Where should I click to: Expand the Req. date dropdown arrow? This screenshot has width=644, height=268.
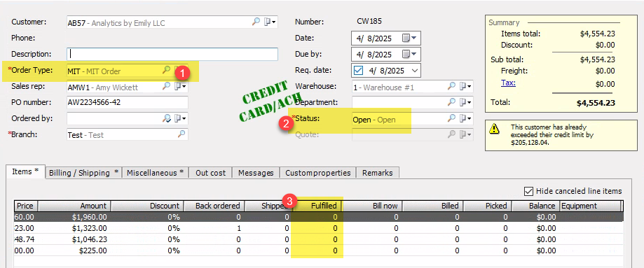point(415,70)
